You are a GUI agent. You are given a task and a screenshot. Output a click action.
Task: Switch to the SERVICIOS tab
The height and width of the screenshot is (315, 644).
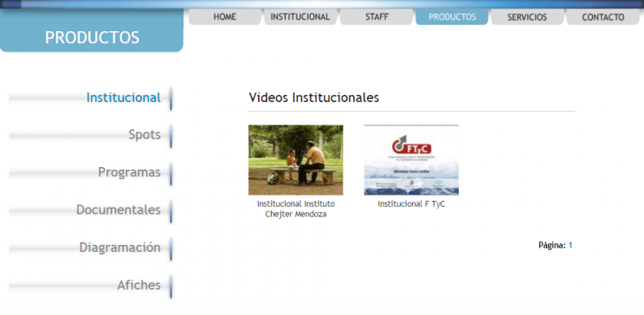click(527, 16)
